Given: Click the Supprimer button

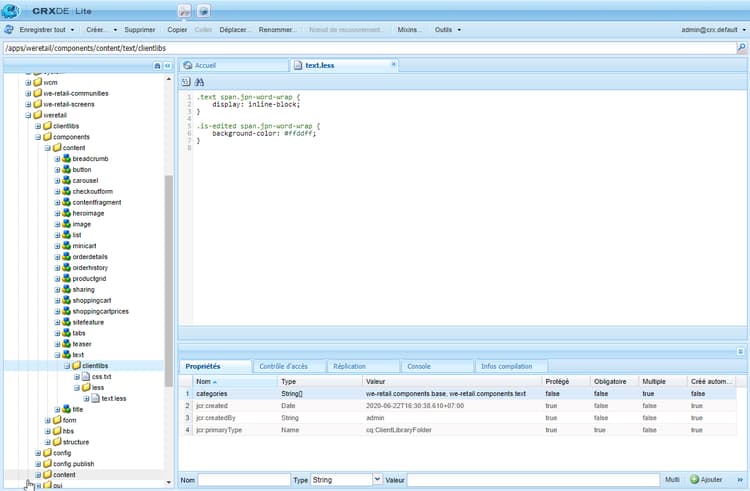Looking at the screenshot, I should tap(139, 30).
